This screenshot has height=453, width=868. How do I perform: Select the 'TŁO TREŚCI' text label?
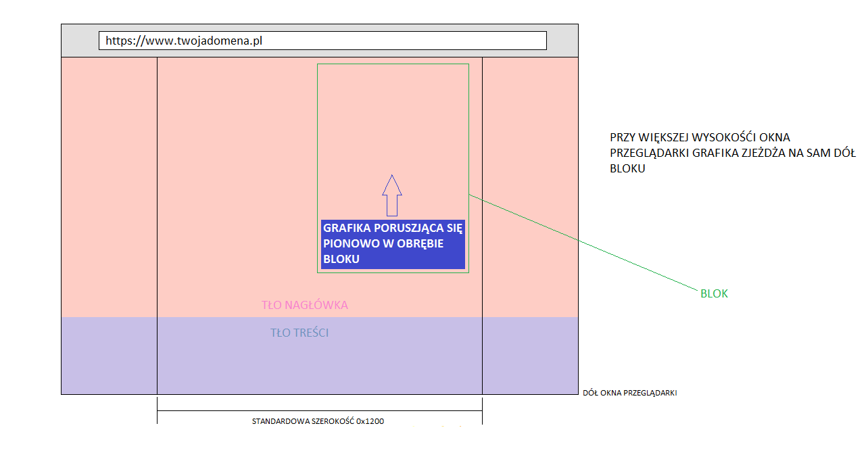coord(299,333)
